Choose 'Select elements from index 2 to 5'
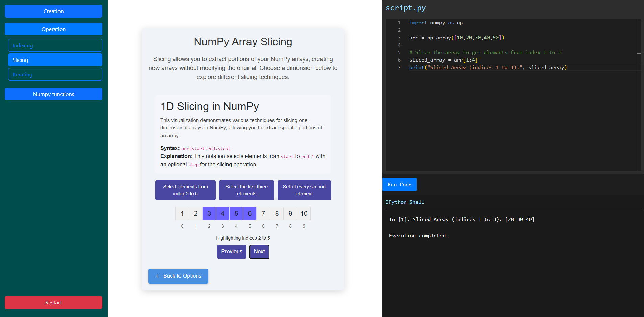 pyautogui.click(x=185, y=190)
